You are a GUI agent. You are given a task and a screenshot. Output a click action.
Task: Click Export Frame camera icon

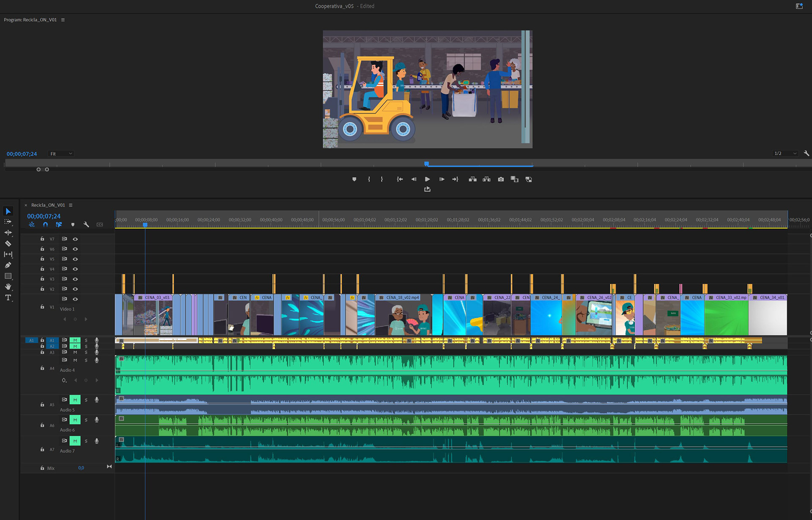[x=501, y=179]
